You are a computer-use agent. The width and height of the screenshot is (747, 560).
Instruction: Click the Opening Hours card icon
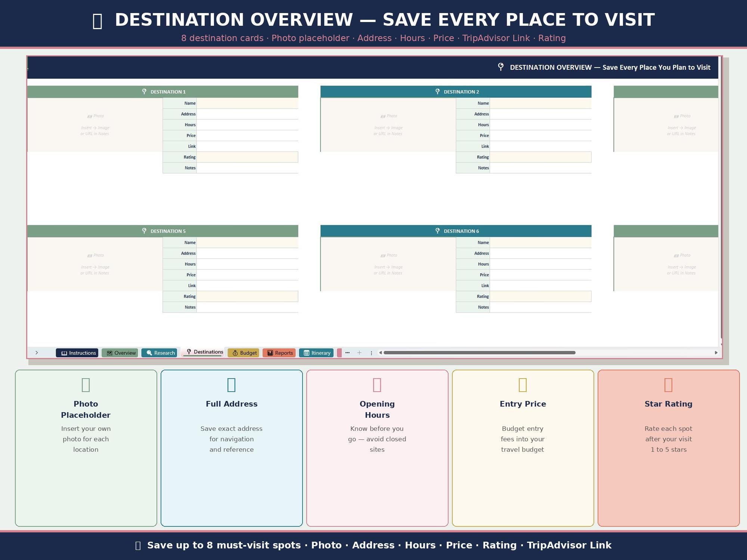tap(377, 385)
